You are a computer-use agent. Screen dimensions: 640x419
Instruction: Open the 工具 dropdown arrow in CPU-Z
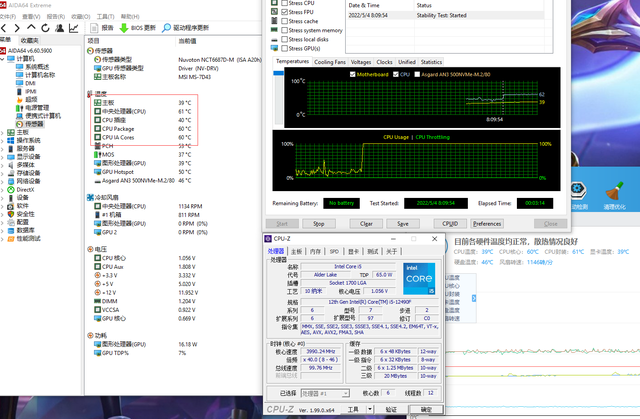pyautogui.click(x=369, y=409)
